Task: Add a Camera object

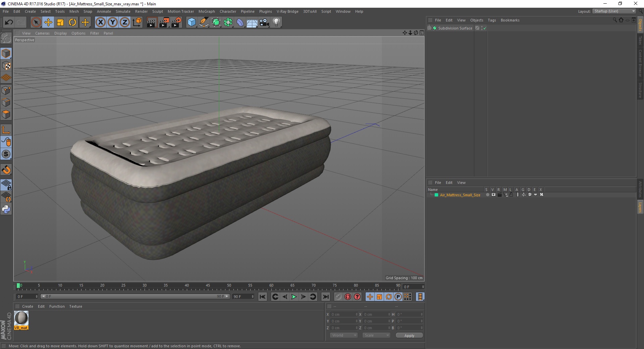Action: 264,22
